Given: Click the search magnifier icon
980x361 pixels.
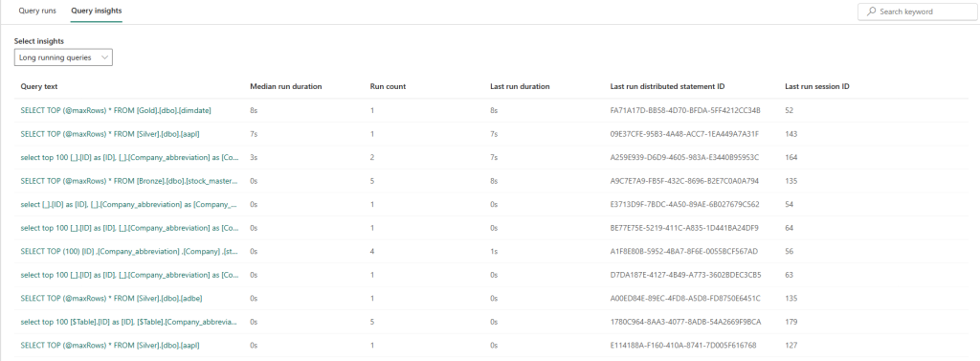Looking at the screenshot, I should tap(871, 11).
